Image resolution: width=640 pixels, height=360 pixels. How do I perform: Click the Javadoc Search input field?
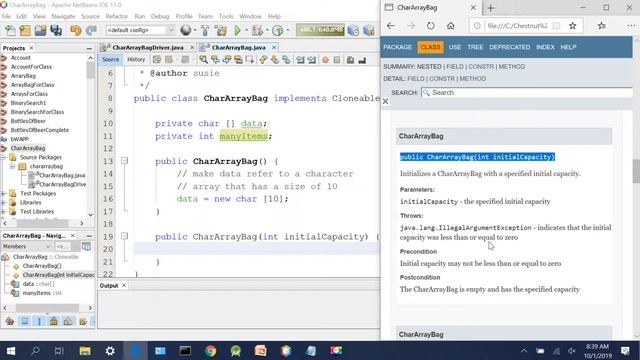coord(527,93)
